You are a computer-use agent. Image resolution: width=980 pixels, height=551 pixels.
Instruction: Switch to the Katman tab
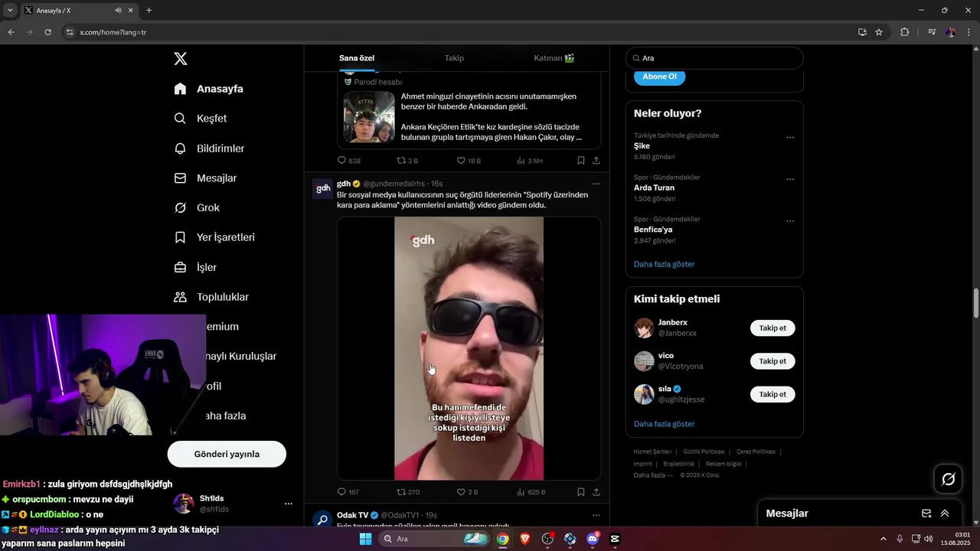pyautogui.click(x=554, y=58)
